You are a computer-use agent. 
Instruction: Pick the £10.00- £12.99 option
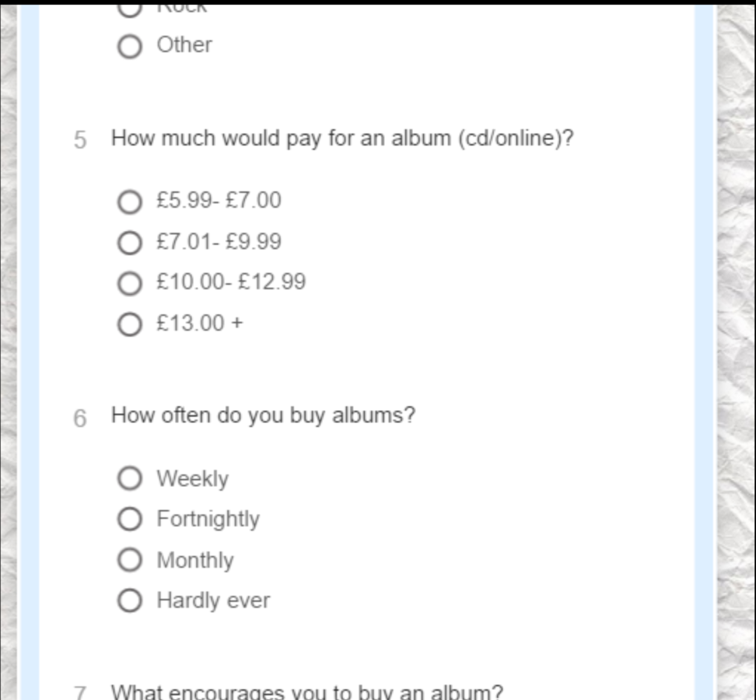pyautogui.click(x=130, y=283)
